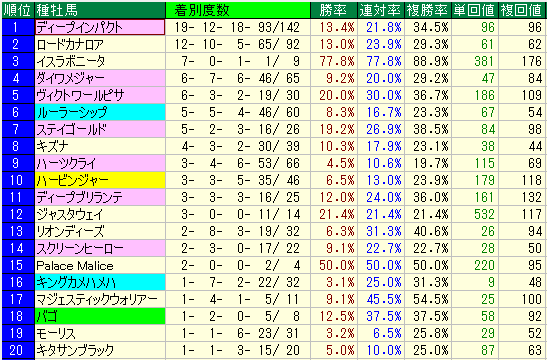Sort by the 順位 column header
The height and width of the screenshot is (360, 547).
[x=18, y=10]
